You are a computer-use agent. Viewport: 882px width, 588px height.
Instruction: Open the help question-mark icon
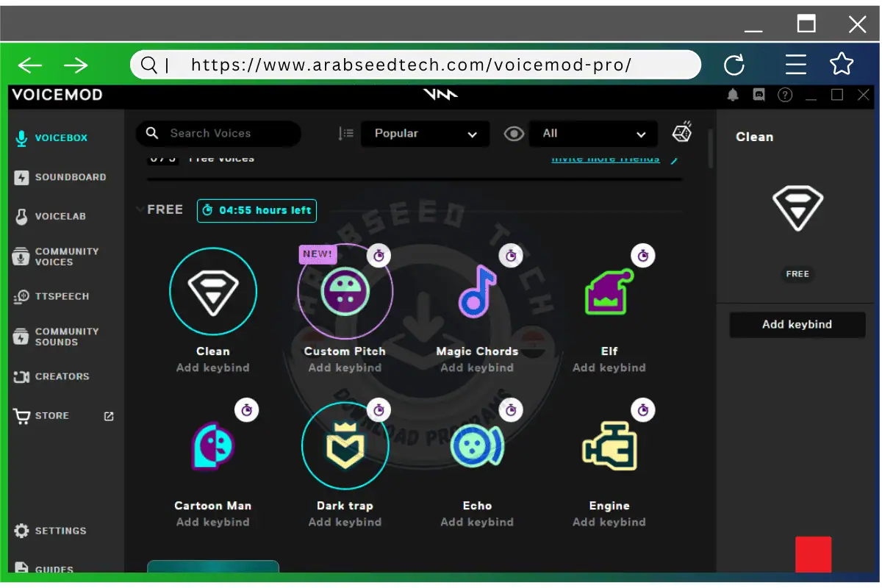(x=785, y=95)
